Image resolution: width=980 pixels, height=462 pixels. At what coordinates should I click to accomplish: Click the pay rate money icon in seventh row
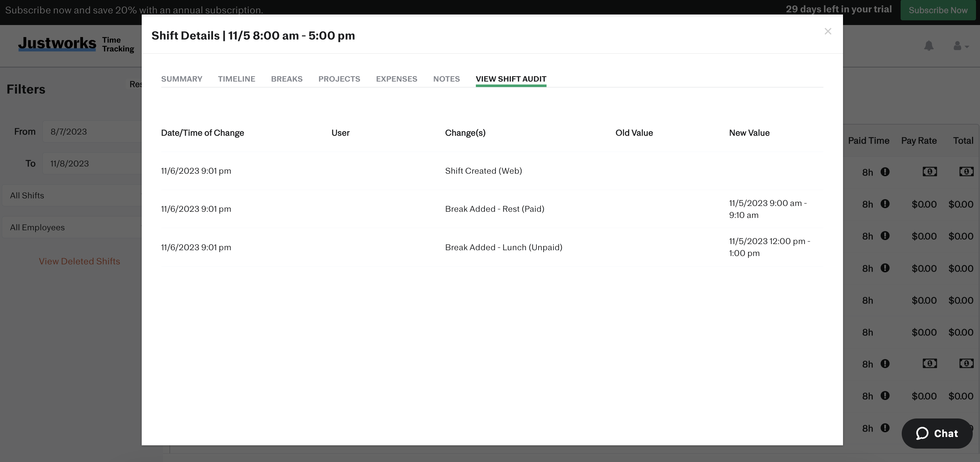pos(929,363)
